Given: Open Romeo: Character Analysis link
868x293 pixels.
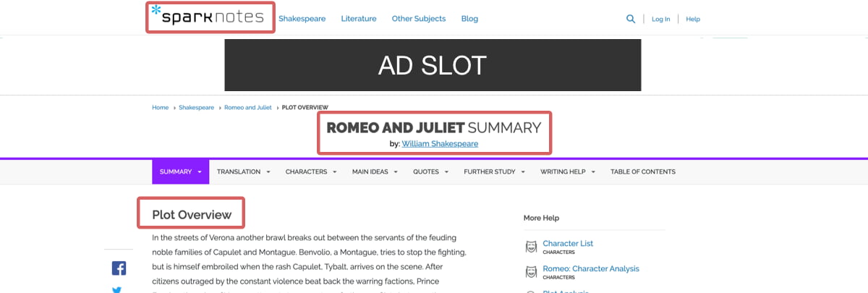Looking at the screenshot, I should click(x=591, y=268).
